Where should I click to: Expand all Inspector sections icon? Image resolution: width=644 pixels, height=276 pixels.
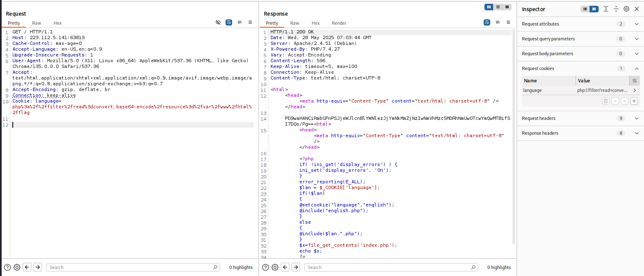[x=606, y=9]
